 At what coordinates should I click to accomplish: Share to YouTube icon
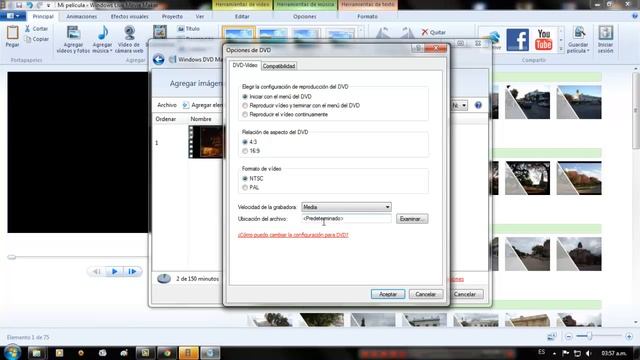pos(544,40)
